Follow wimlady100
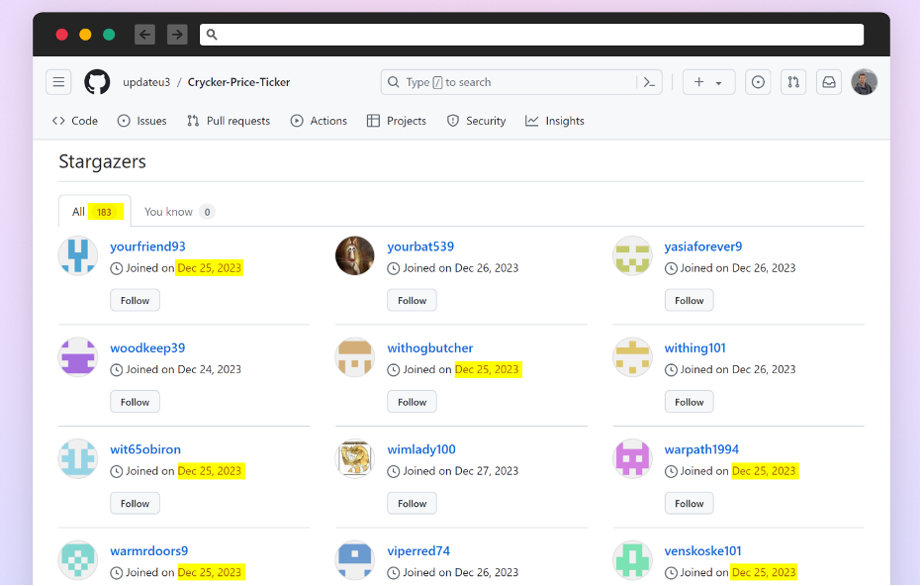 (412, 503)
